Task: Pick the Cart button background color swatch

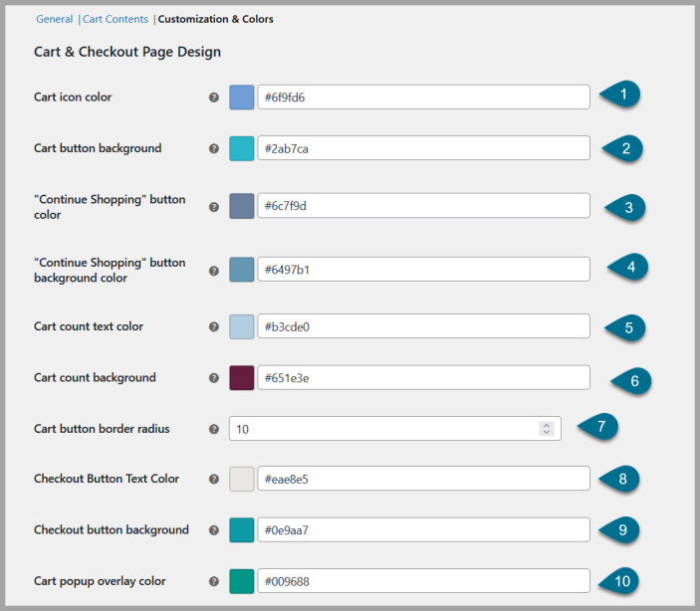Action: coord(242,148)
